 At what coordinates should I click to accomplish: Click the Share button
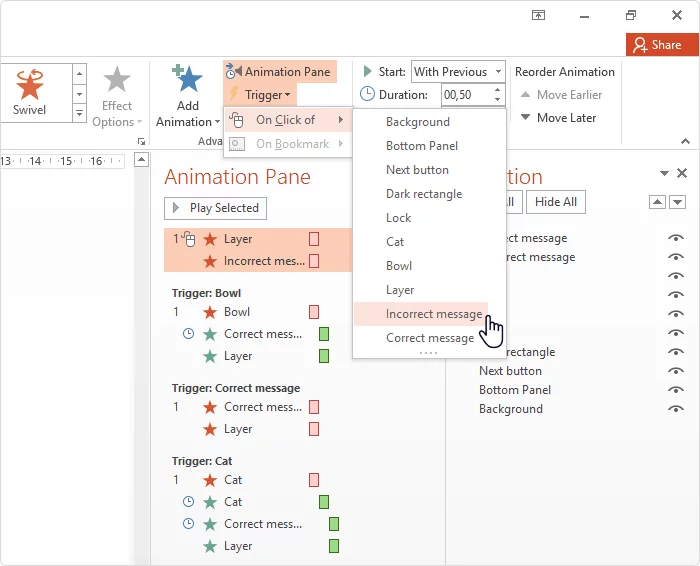click(662, 45)
